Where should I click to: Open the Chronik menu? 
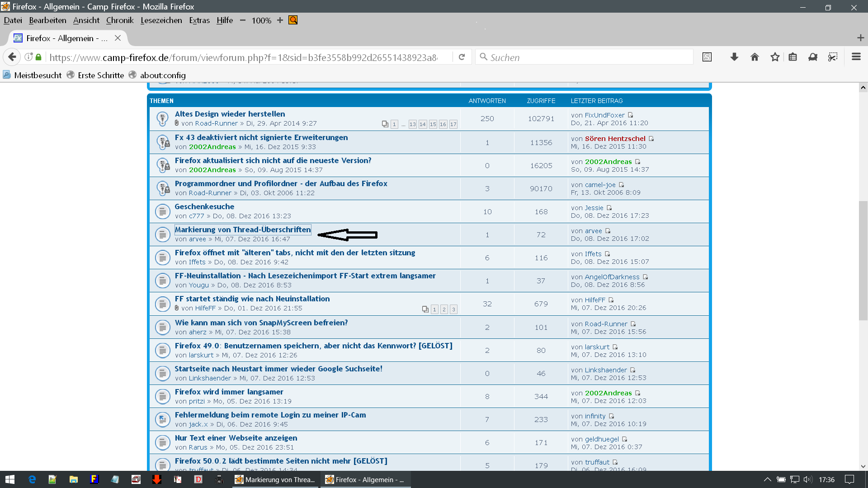(x=120, y=20)
